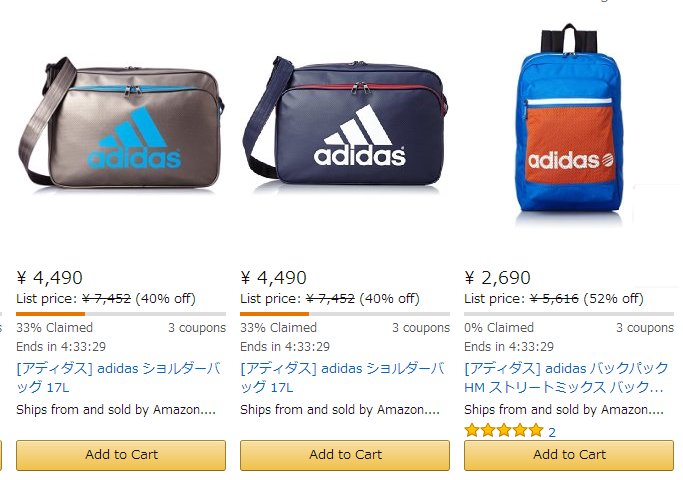Click 3 coupons on the silver bag

[x=196, y=327]
